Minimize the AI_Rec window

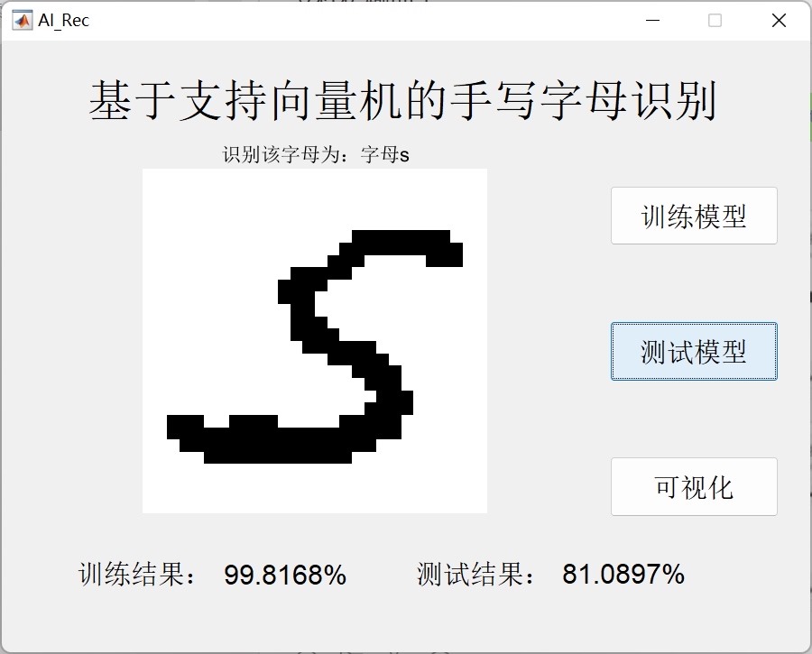[x=652, y=20]
